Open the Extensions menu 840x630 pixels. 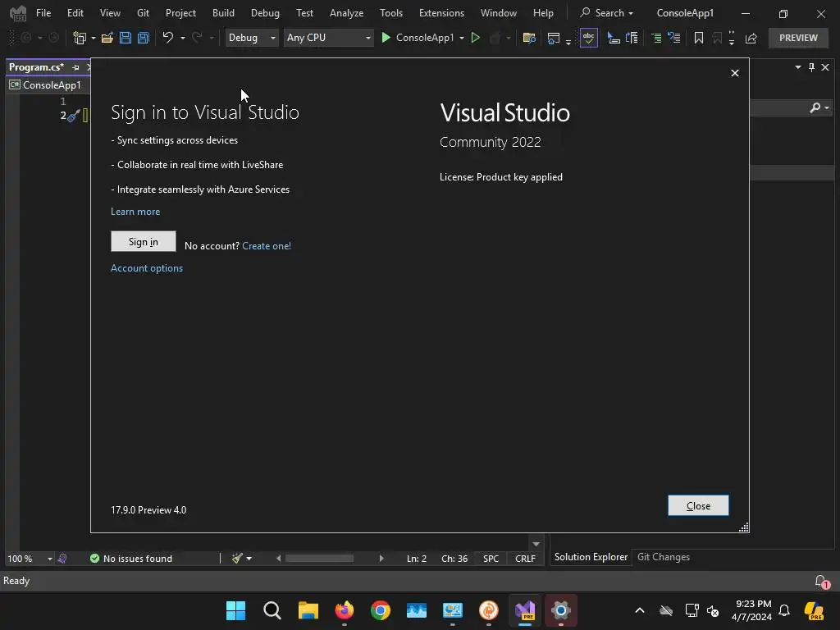(x=441, y=13)
